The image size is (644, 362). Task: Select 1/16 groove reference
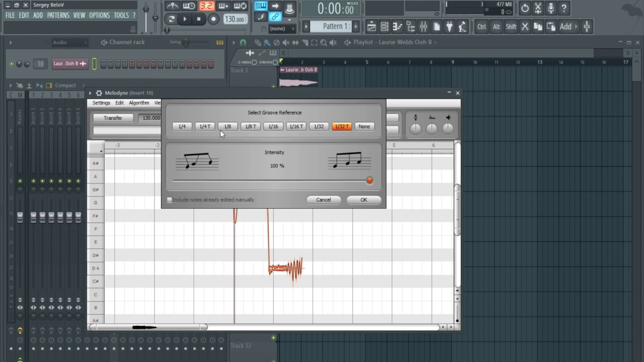click(273, 126)
